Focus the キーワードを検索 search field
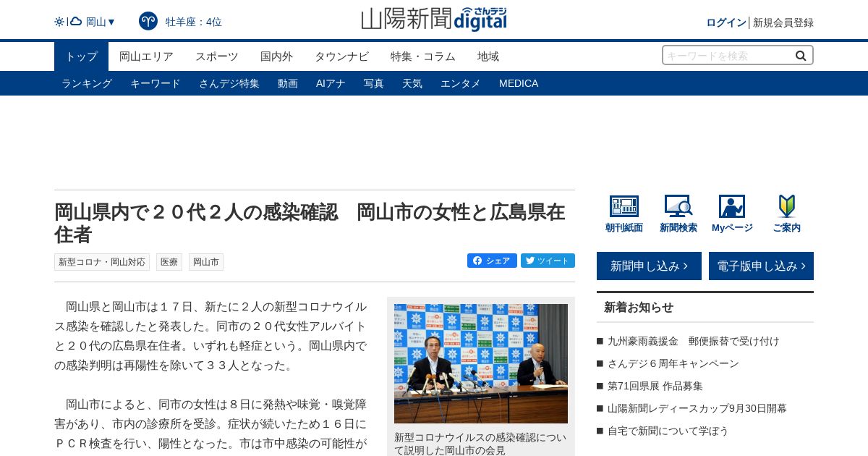Screen dimensions: 868x456 (x=728, y=56)
